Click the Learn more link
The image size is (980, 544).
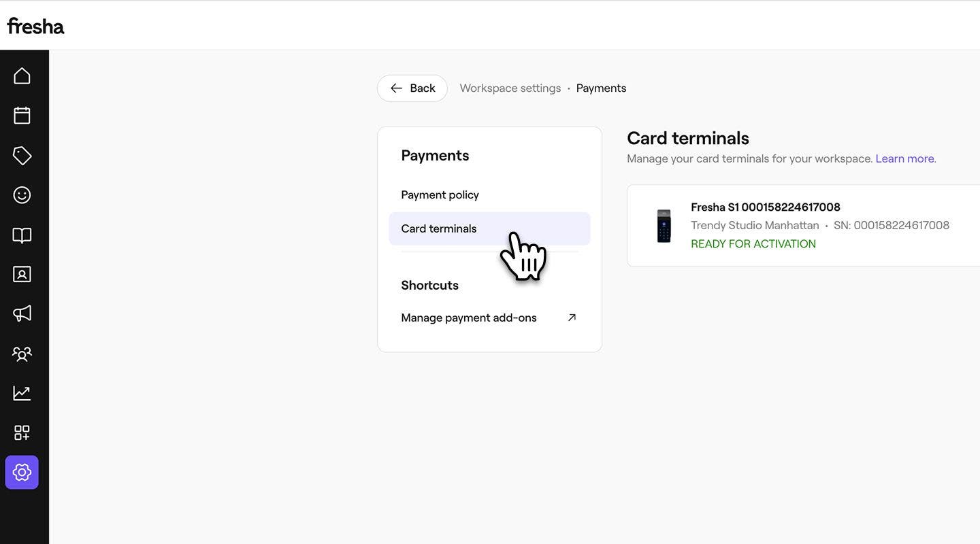(905, 158)
